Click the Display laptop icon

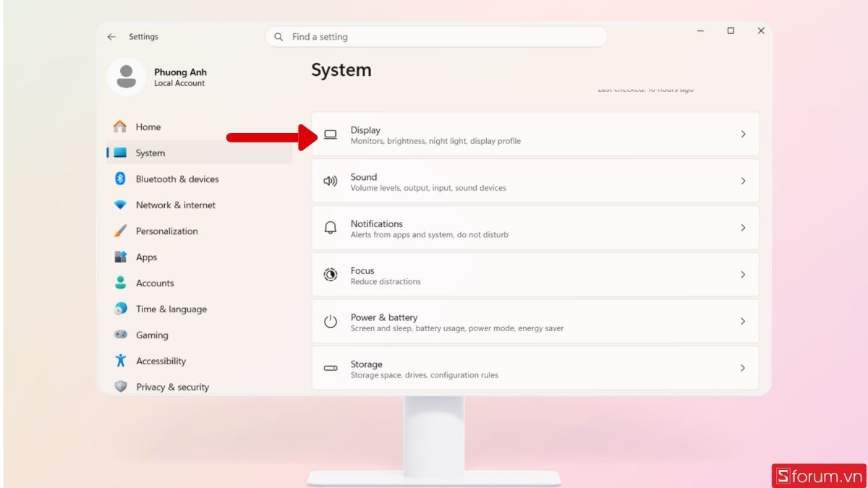point(331,134)
